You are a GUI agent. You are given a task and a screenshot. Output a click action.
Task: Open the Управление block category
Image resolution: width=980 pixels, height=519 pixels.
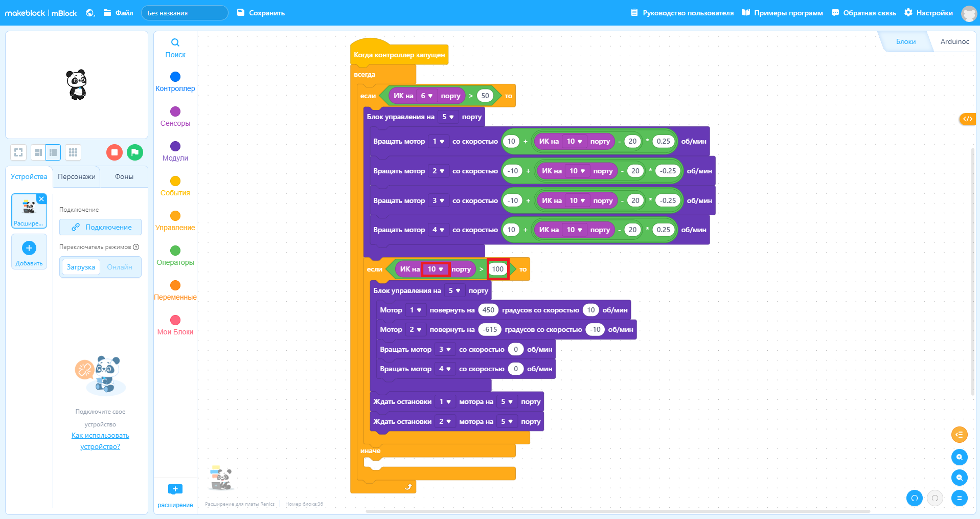(x=175, y=221)
